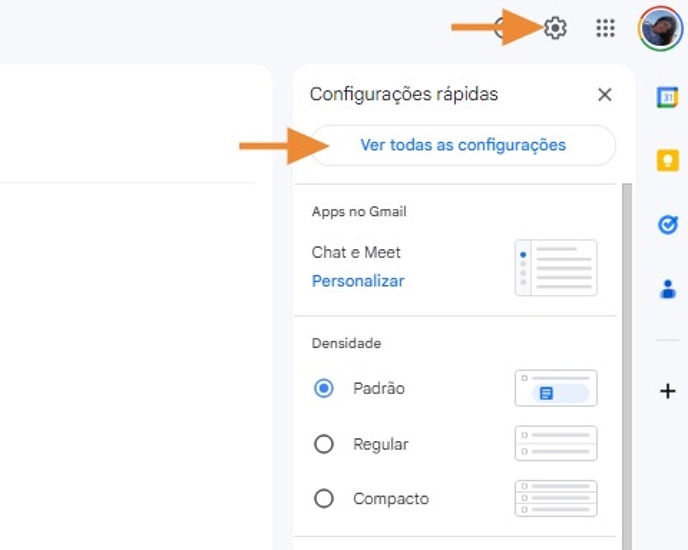Open Google Tasks in side panel

(x=667, y=225)
